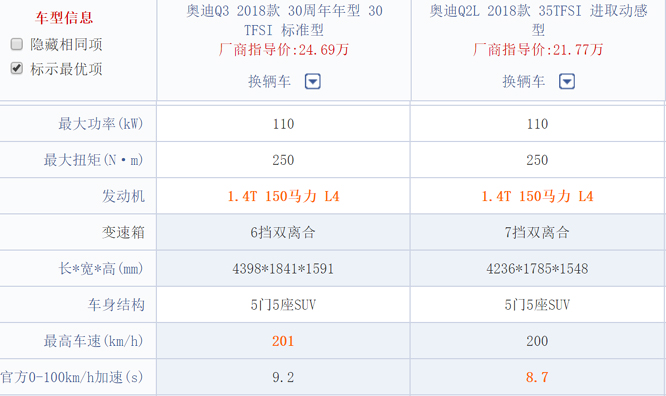
Task: Click the 4398*1841*1591 dimensions cell
Action: point(283,269)
